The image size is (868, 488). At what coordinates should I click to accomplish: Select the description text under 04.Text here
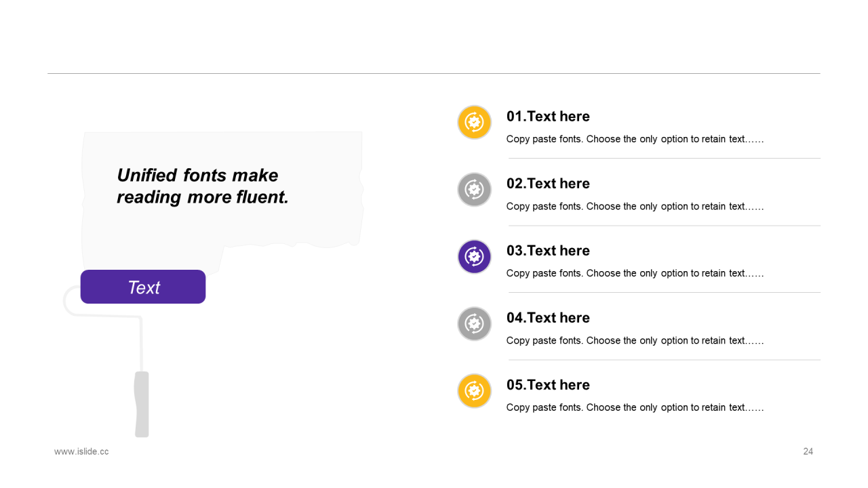[x=635, y=340]
